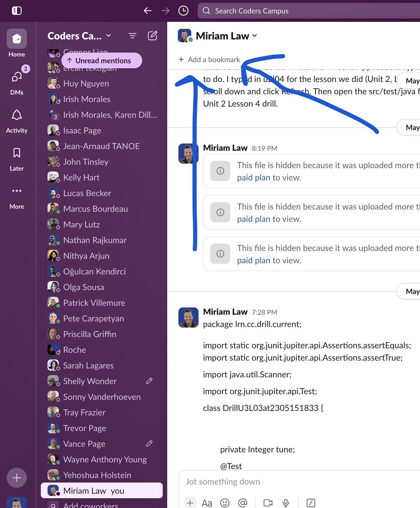Open DM with Jean-Arnaud TANOE
The image size is (420, 508).
[x=102, y=146]
